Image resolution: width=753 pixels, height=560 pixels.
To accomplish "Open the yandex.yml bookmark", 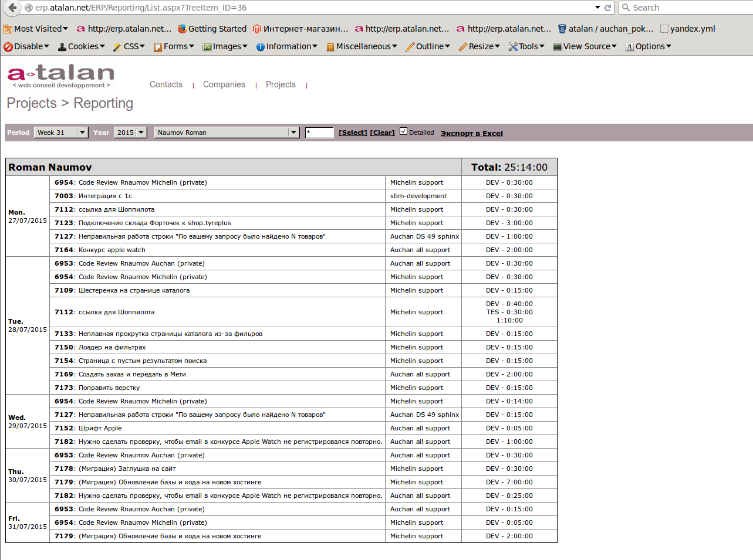I will [x=687, y=29].
